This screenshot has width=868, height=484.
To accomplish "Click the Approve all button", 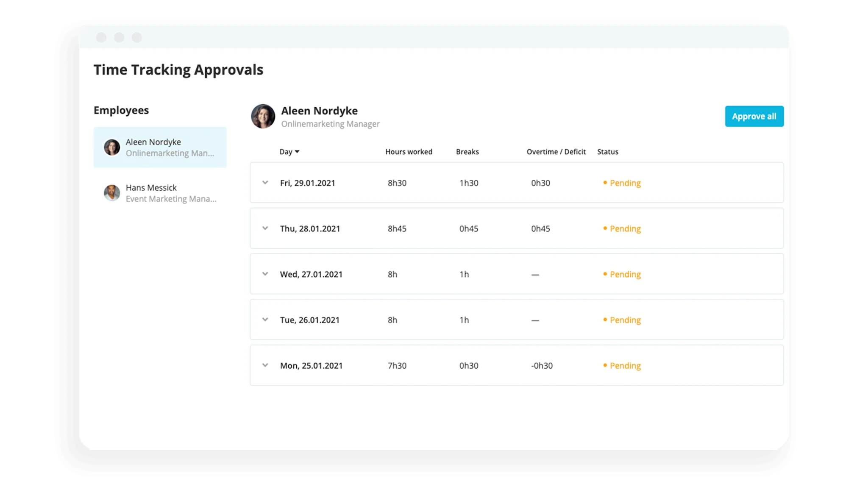I will coord(754,116).
